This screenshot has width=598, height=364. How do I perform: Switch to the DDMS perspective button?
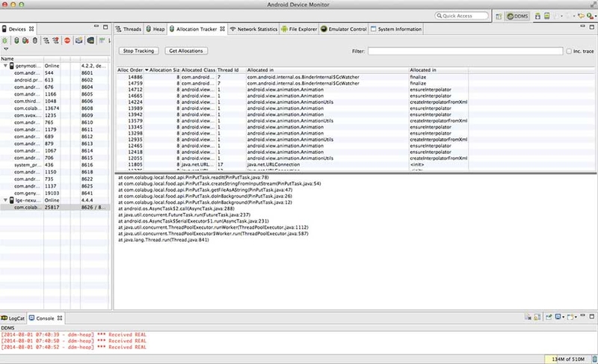[517, 16]
